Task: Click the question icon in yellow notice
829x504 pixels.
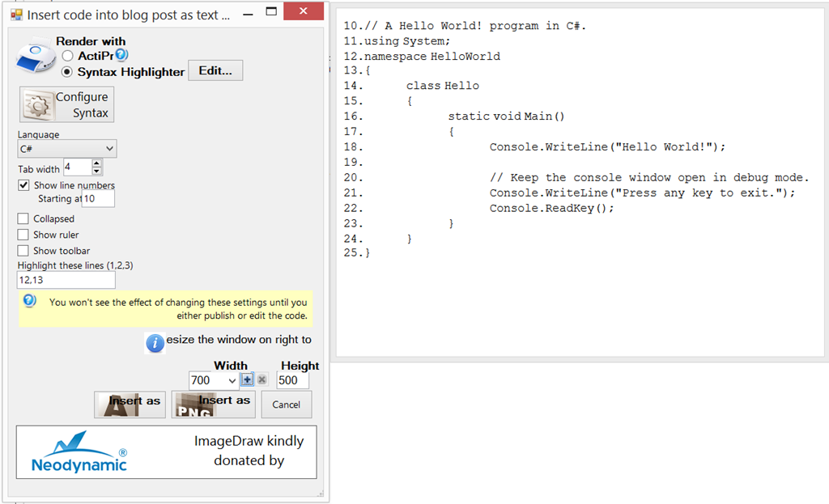Action: [29, 301]
